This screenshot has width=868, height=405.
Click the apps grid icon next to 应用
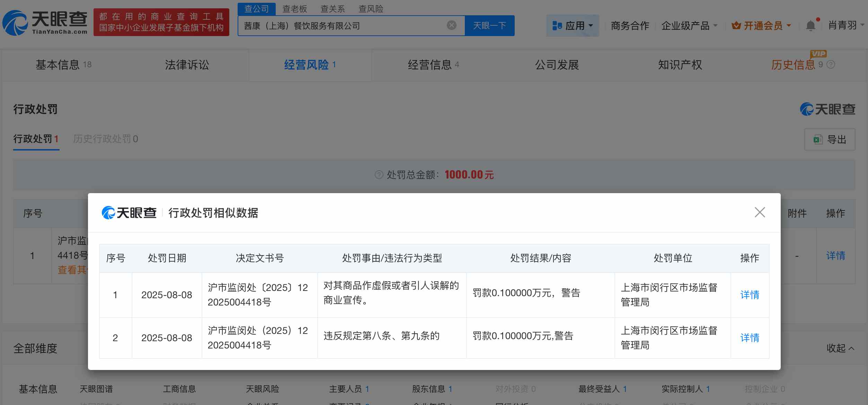(x=557, y=25)
